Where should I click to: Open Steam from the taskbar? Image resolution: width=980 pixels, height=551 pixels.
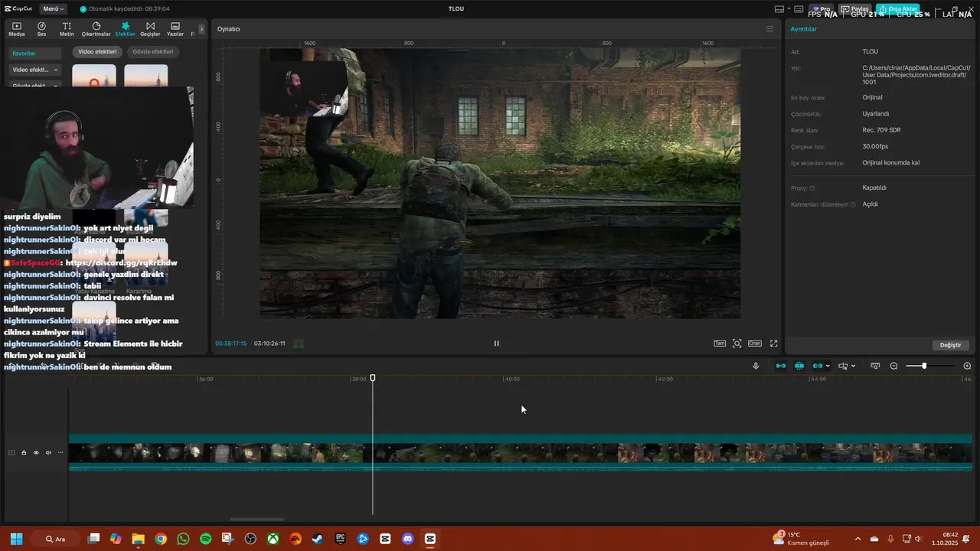pos(318,539)
